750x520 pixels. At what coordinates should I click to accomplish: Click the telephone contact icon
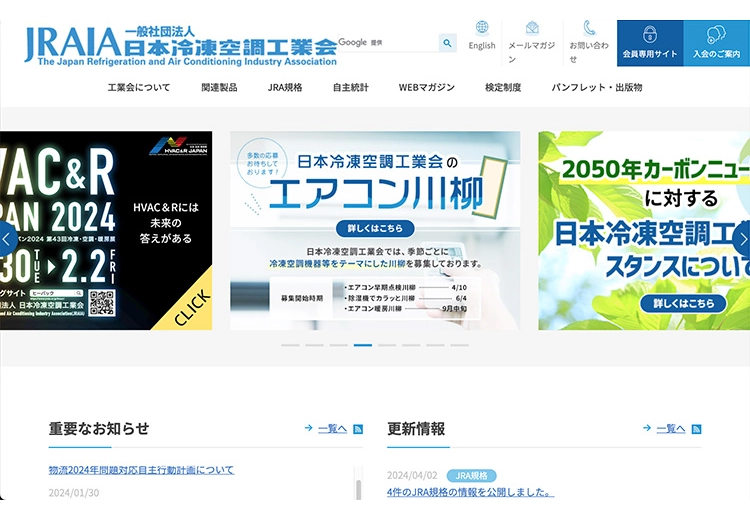click(590, 28)
